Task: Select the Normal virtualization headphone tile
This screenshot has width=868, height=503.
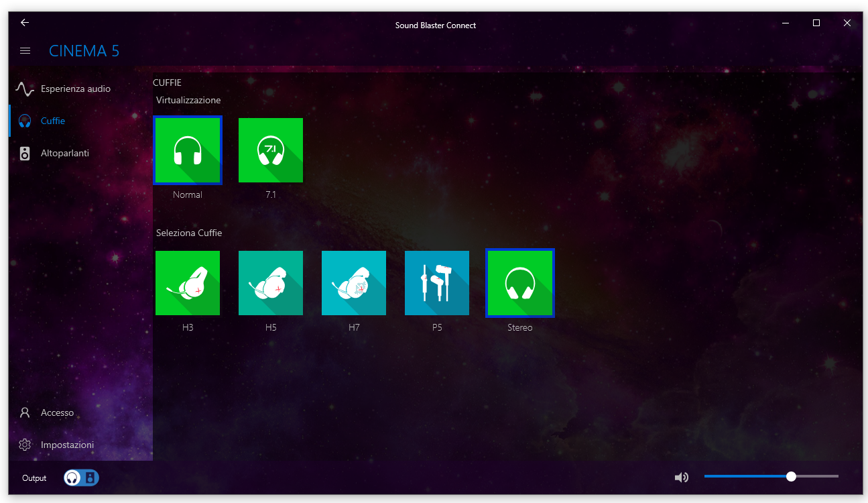Action: (x=188, y=150)
